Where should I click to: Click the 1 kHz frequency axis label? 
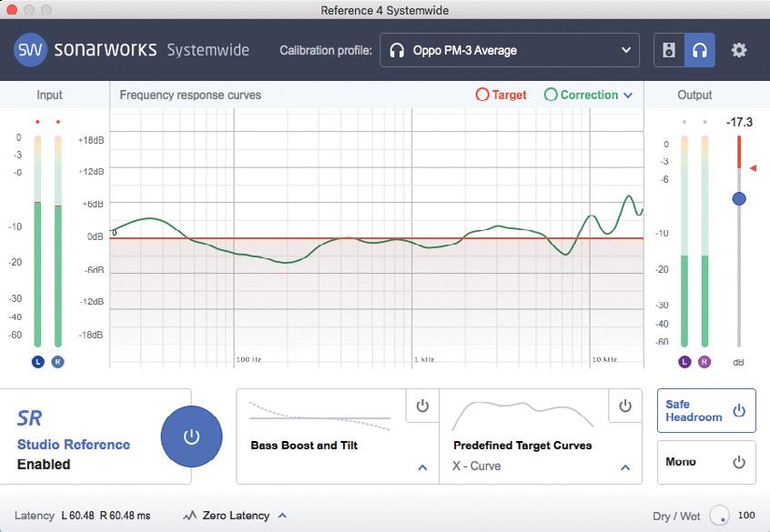point(424,359)
